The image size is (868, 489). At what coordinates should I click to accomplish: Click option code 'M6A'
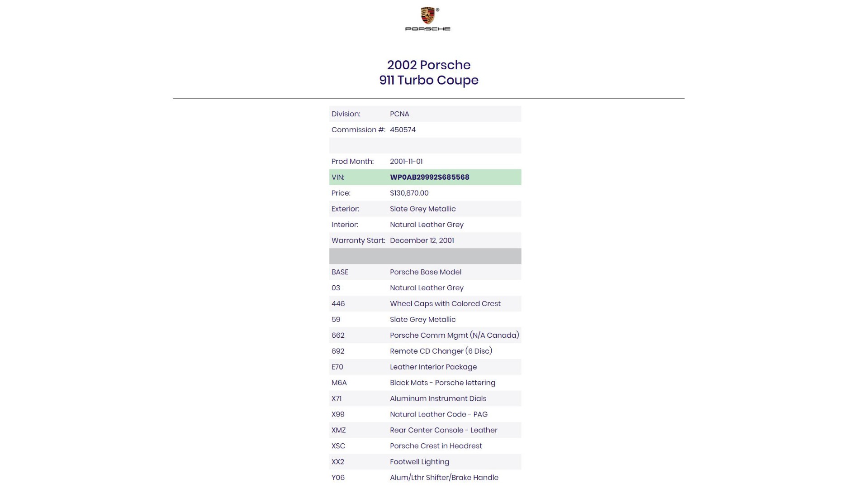coord(339,383)
